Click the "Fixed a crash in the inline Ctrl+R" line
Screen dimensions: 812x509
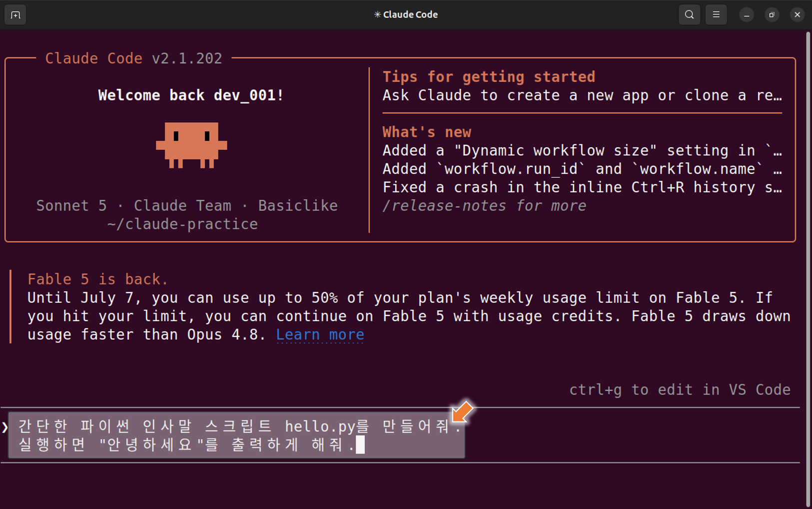click(582, 188)
